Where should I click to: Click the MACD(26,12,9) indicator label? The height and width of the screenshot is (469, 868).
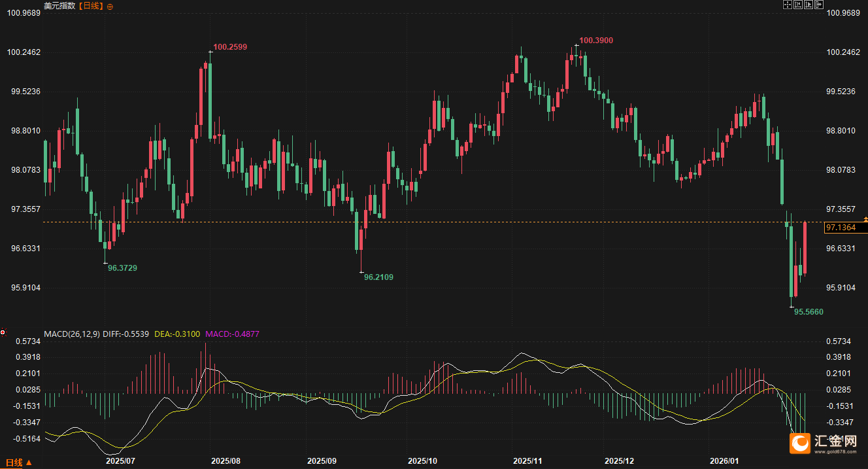(x=72, y=334)
